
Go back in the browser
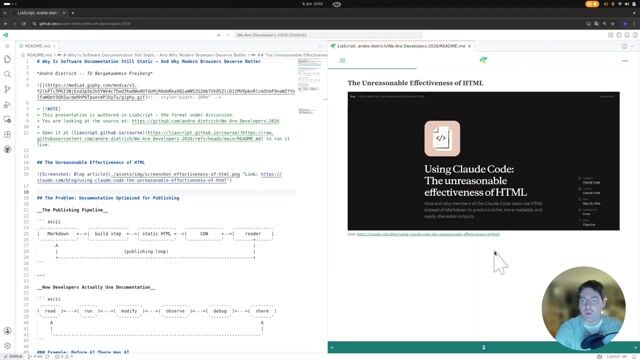point(5,24)
